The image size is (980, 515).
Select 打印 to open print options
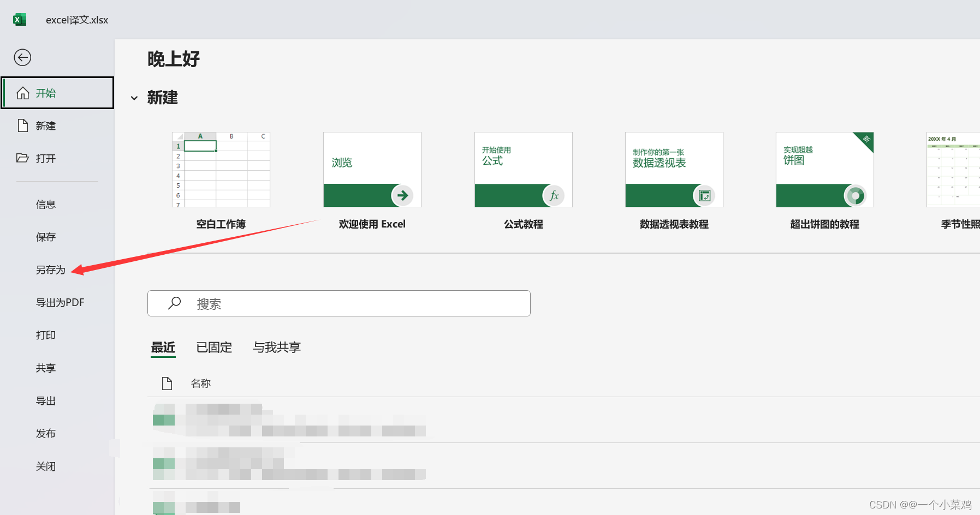pos(45,335)
